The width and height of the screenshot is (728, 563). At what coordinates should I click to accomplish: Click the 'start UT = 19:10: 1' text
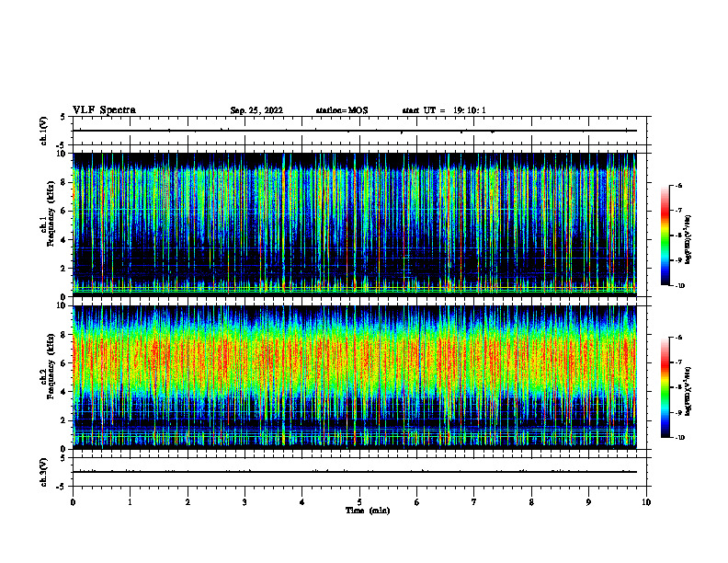coord(444,110)
